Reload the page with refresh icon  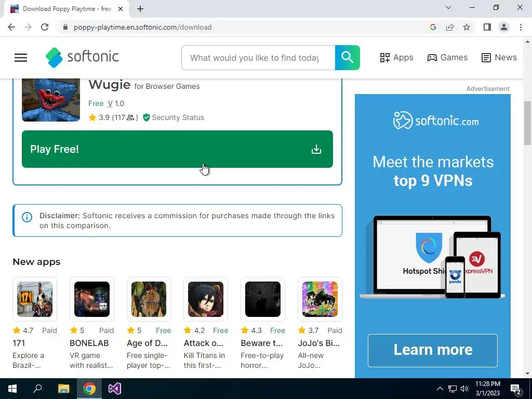pyautogui.click(x=45, y=27)
